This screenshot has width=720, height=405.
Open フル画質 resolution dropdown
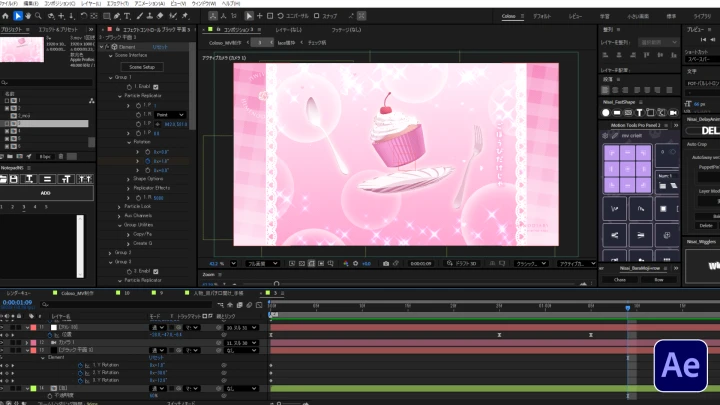point(262,264)
